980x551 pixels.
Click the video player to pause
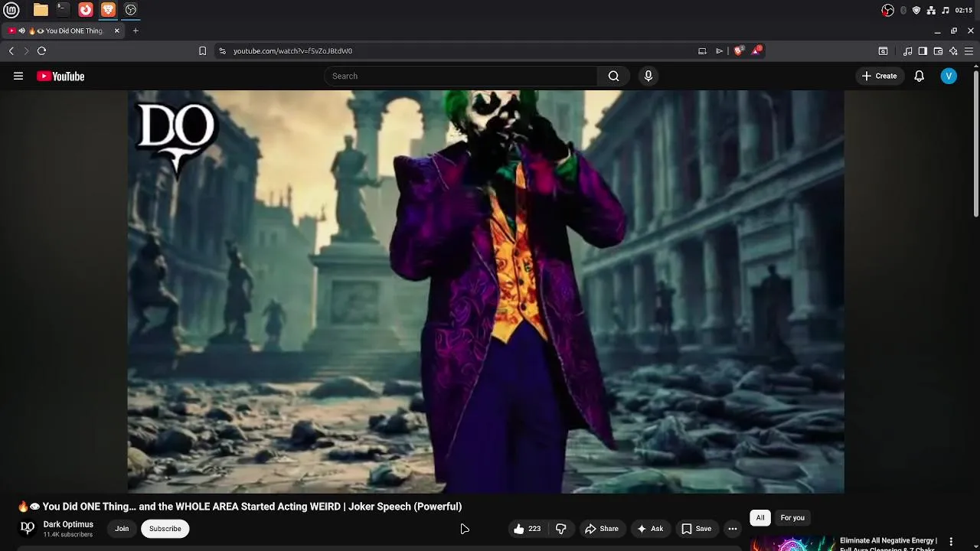click(x=485, y=292)
